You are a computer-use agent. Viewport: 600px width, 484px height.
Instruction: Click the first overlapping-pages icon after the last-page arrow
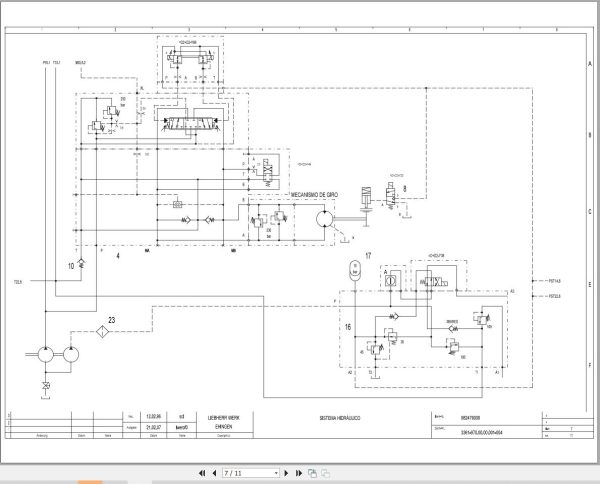point(312,473)
